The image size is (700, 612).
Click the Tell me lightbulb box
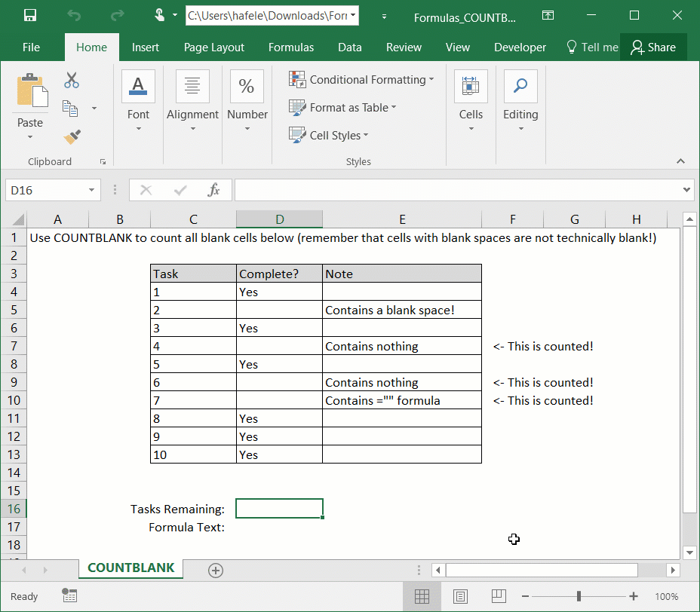coord(591,47)
